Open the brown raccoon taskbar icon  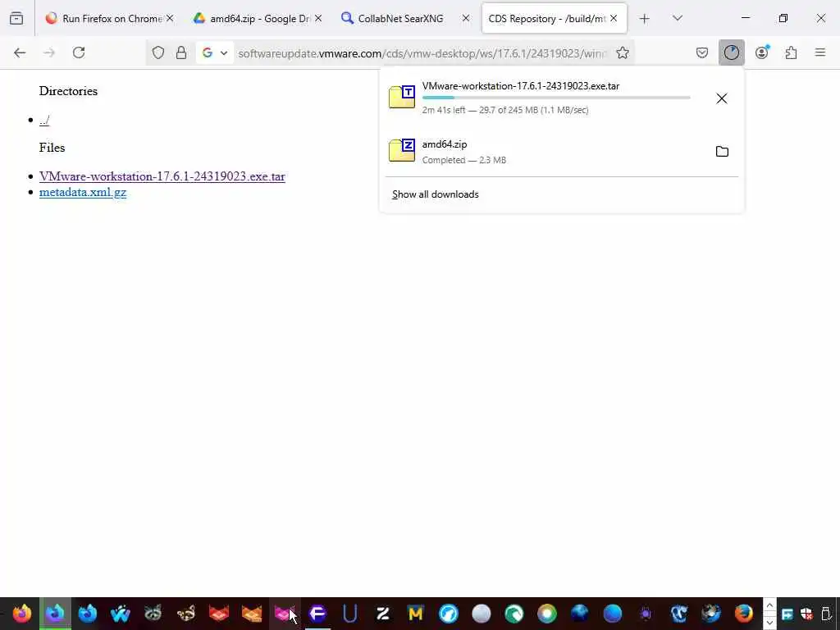click(x=186, y=614)
